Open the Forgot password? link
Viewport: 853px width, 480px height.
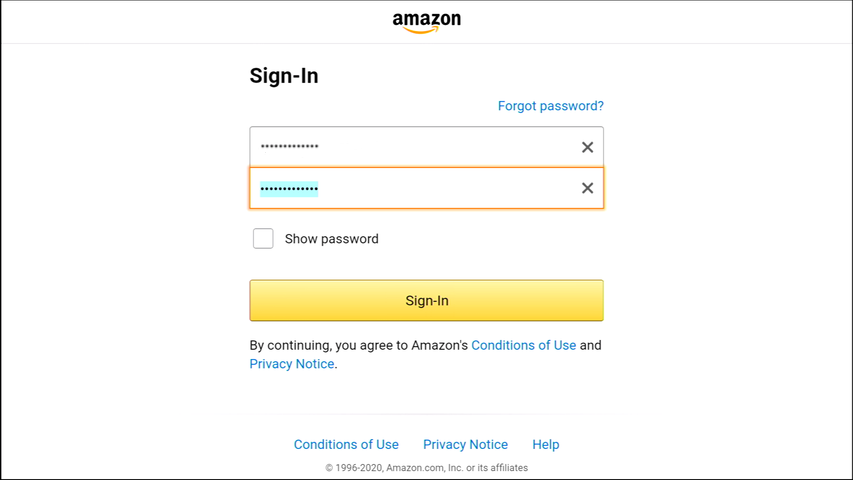(x=551, y=106)
